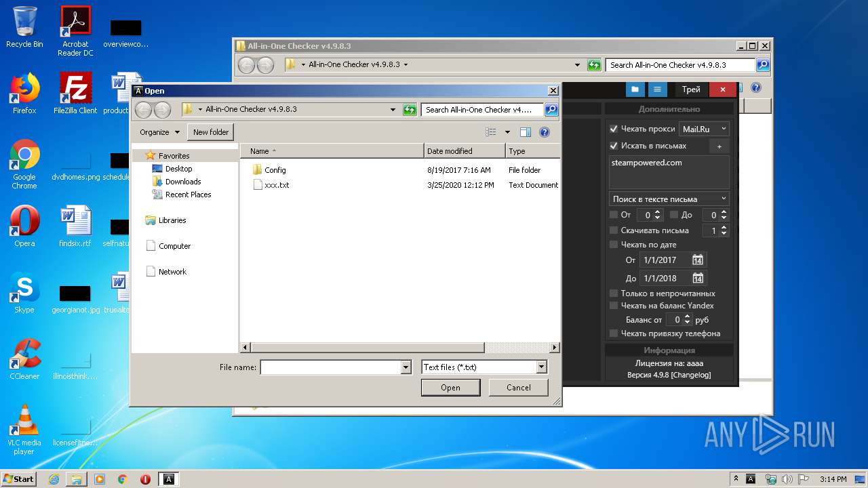Open the Changelog link in the Информация section
This screenshot has height=488, width=868.
click(691, 375)
